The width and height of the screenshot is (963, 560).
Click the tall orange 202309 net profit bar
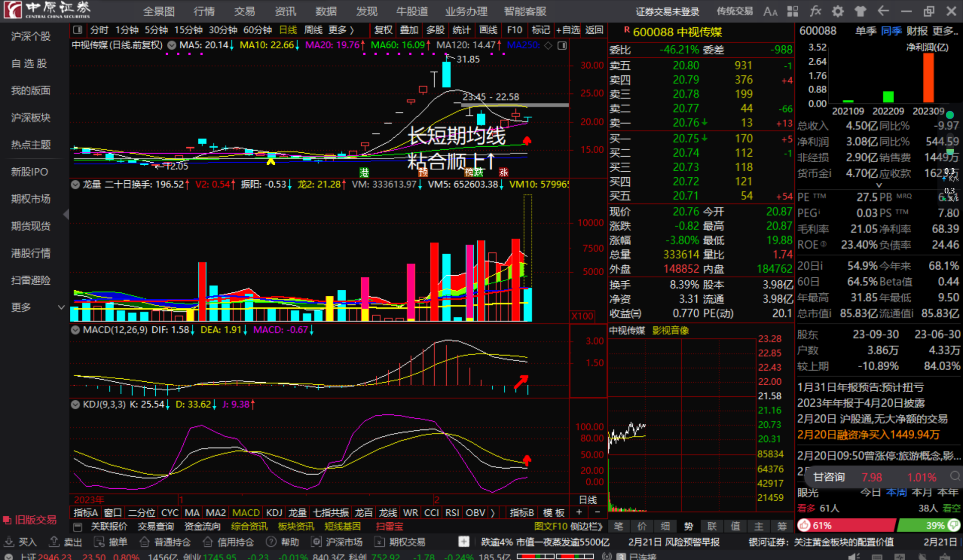pyautogui.click(x=928, y=78)
